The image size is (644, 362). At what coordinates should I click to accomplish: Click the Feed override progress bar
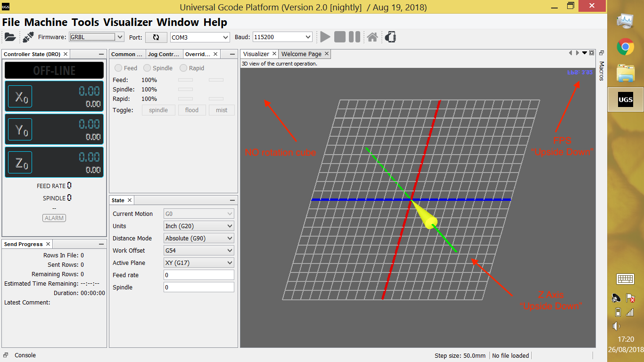point(185,80)
